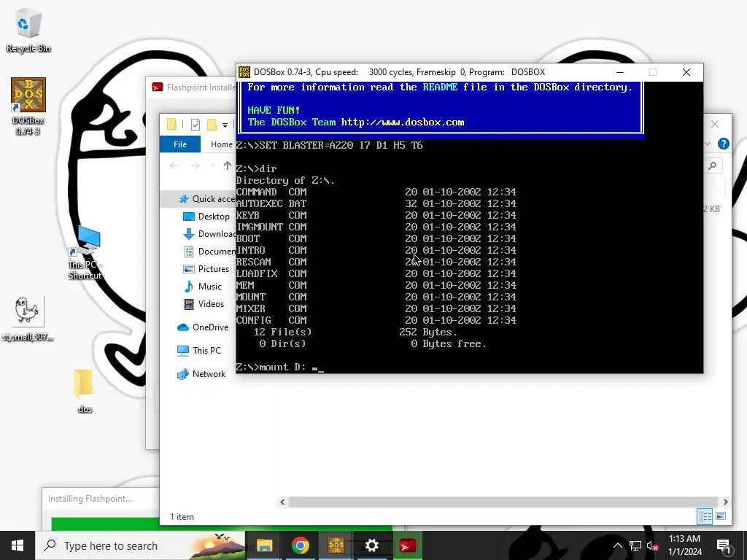Switch Explorer to Details view
This screenshot has width=747, height=560.
(x=705, y=516)
